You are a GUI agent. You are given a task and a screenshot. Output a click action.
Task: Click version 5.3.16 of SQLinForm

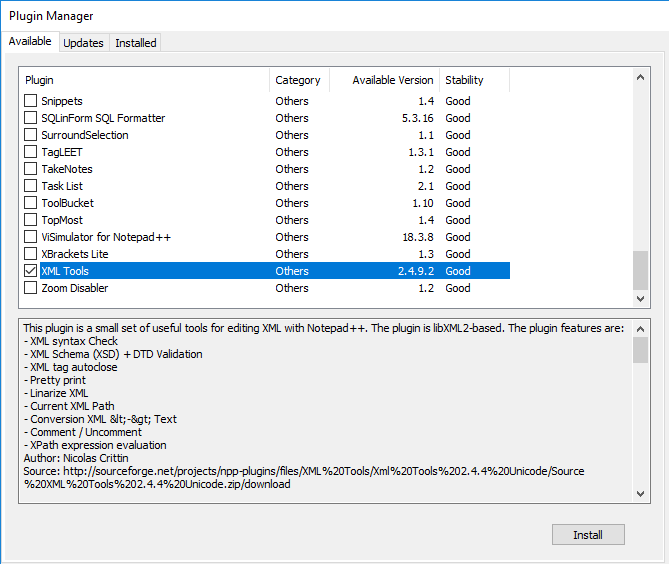tap(418, 118)
